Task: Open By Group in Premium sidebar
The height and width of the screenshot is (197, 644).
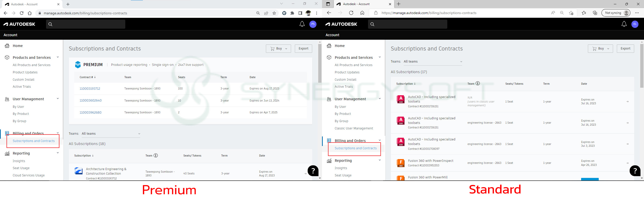Action: point(19,121)
